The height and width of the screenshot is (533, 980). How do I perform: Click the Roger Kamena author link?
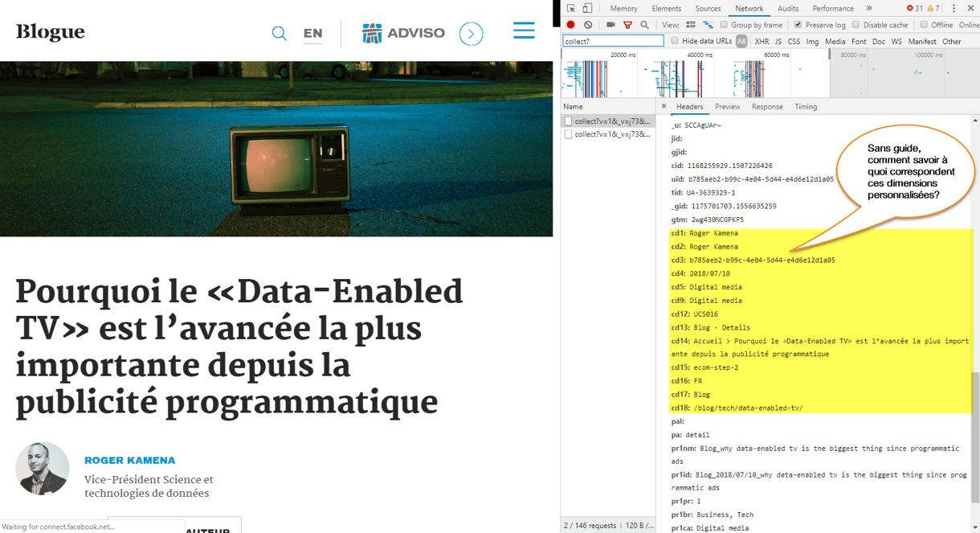tap(129, 461)
